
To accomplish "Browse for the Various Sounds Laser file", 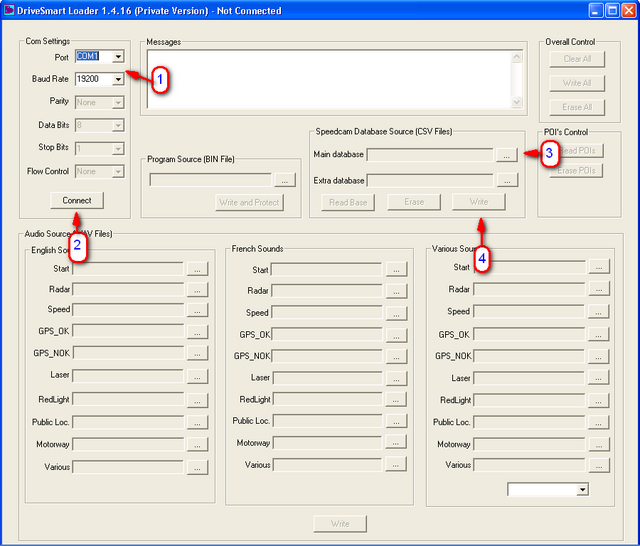I will (x=598, y=377).
